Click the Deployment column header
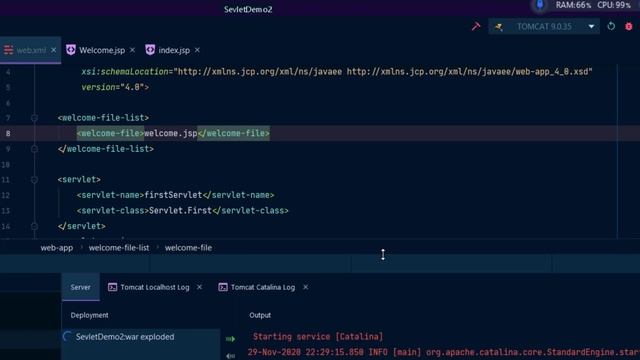 89,315
